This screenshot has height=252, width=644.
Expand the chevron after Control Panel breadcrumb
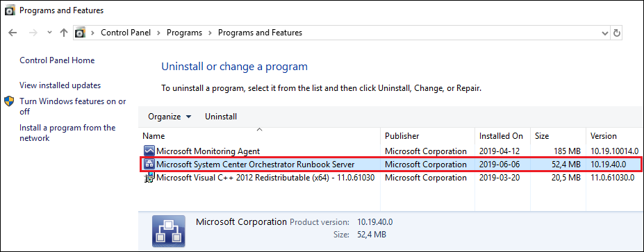click(x=158, y=33)
